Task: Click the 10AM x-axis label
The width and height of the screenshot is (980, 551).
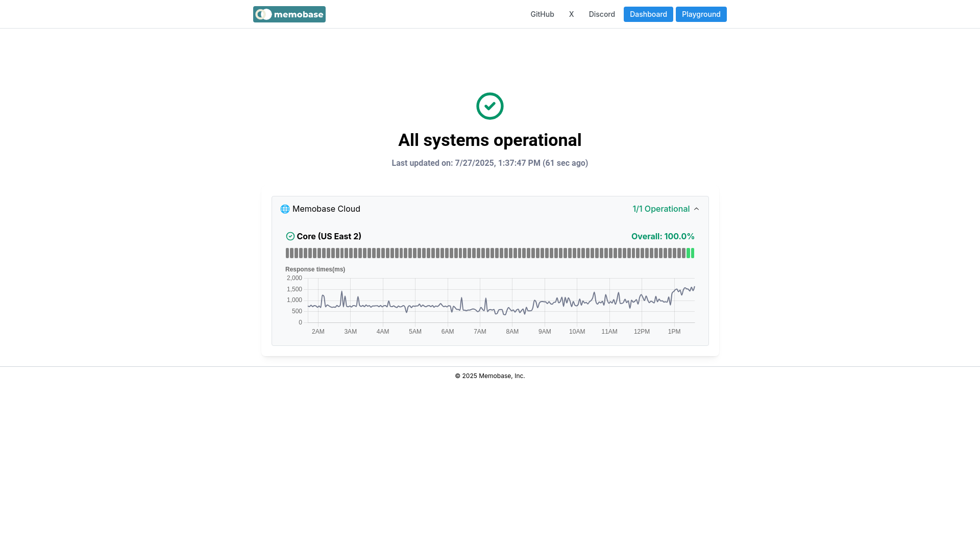Action: [x=577, y=332]
